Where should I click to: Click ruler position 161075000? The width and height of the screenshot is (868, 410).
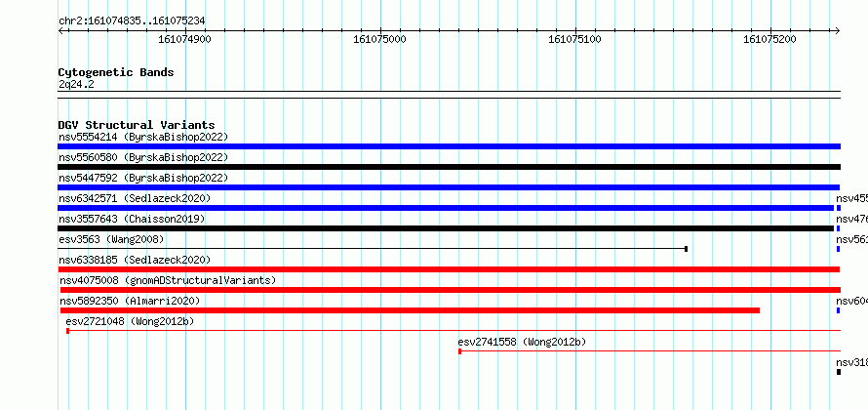click(379, 39)
